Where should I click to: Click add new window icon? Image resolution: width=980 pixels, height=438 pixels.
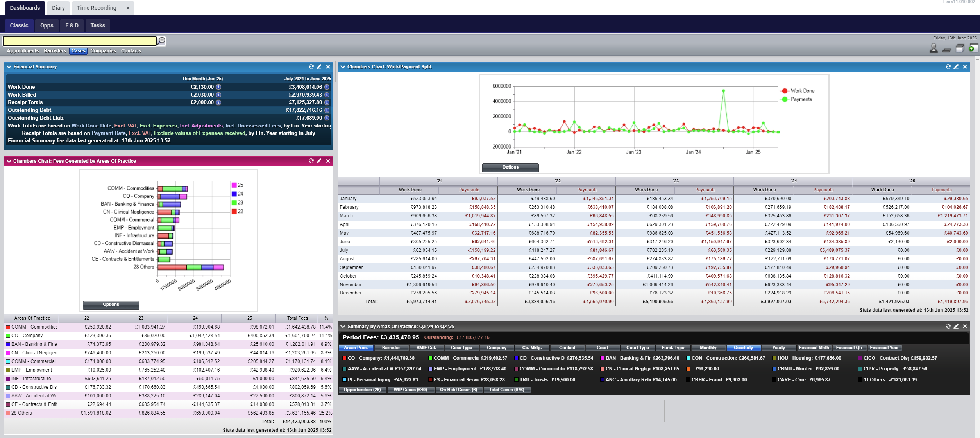(x=973, y=48)
